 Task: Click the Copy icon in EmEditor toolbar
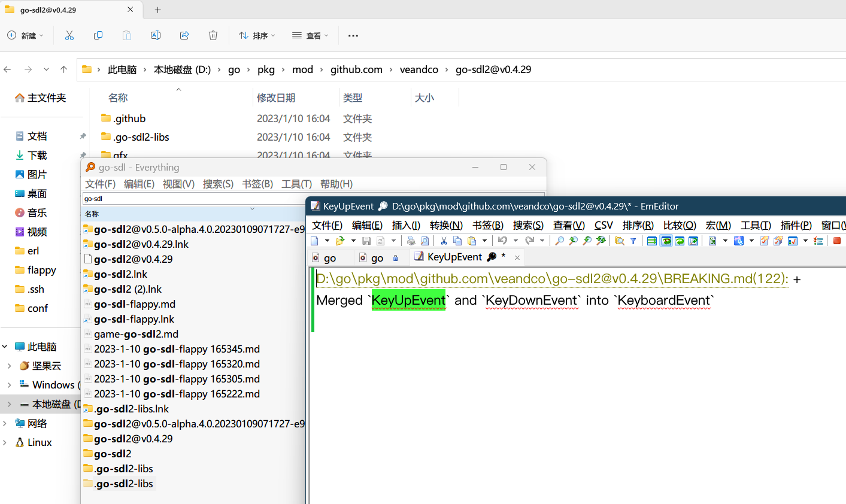(x=457, y=241)
